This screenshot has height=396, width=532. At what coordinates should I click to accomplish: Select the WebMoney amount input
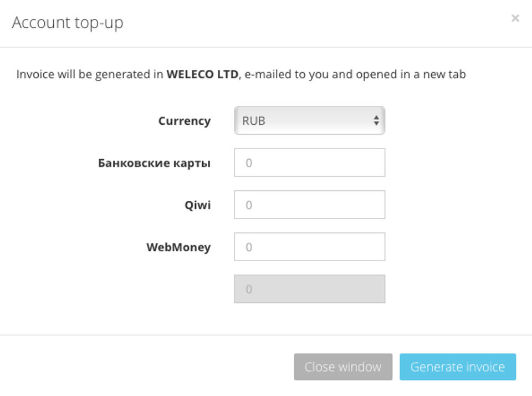[x=309, y=247]
